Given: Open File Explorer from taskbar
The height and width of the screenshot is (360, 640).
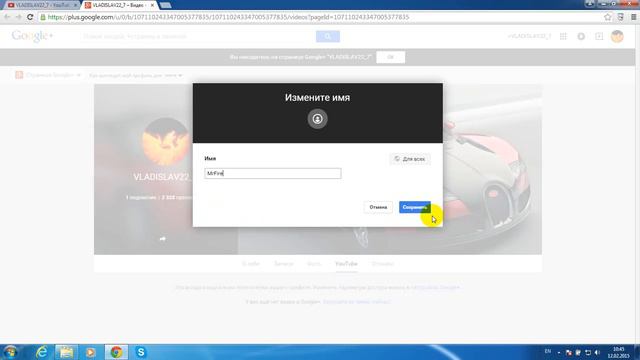Looking at the screenshot, I should (x=66, y=352).
